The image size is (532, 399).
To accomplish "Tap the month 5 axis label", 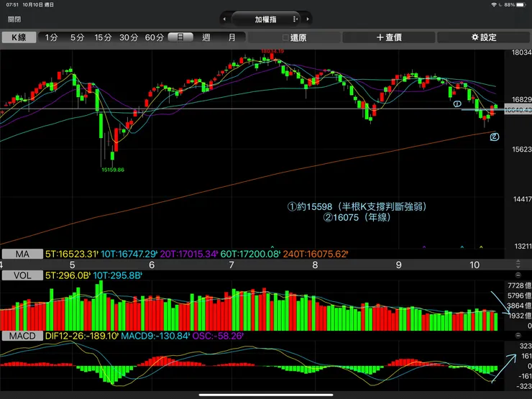I will [72, 265].
